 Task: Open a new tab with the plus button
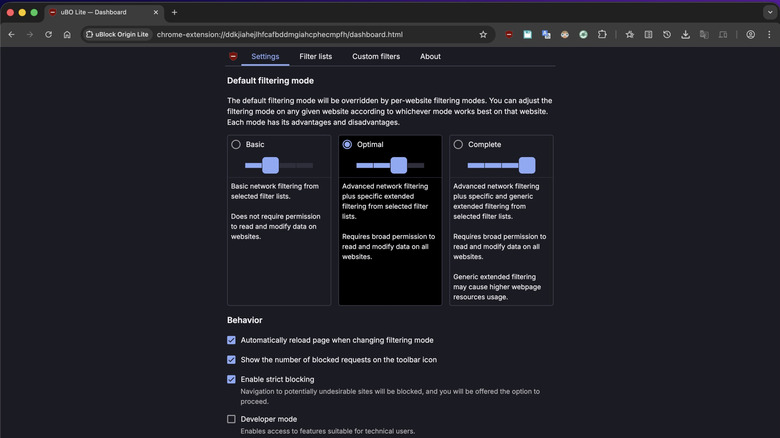tap(174, 12)
